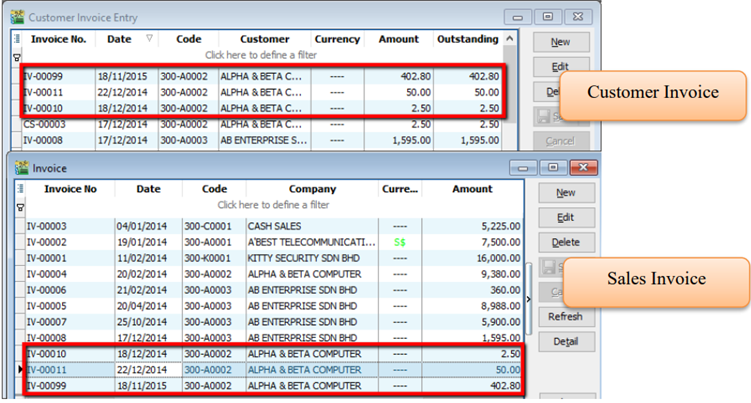Click "Click here to define a filter" in the Invoice grid

(x=265, y=205)
